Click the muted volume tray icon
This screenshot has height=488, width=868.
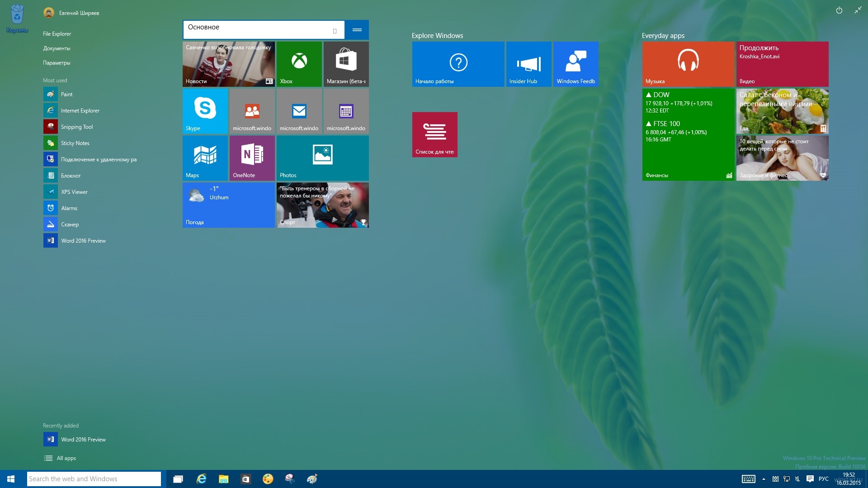(x=798, y=479)
